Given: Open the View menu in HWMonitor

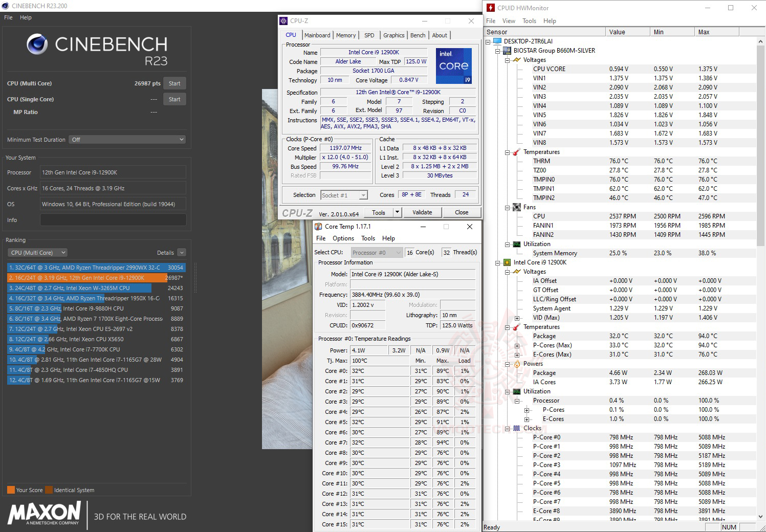Looking at the screenshot, I should point(509,21).
